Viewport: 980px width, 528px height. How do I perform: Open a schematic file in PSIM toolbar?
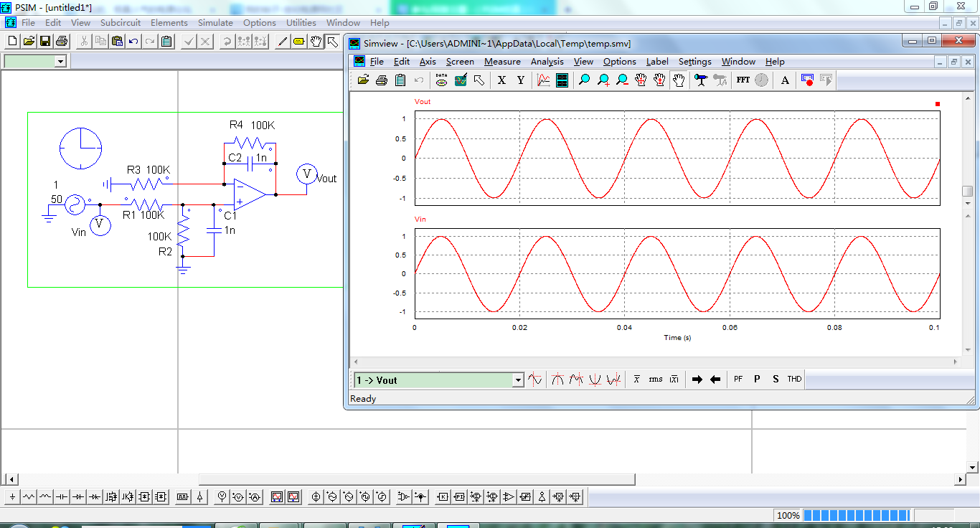29,42
